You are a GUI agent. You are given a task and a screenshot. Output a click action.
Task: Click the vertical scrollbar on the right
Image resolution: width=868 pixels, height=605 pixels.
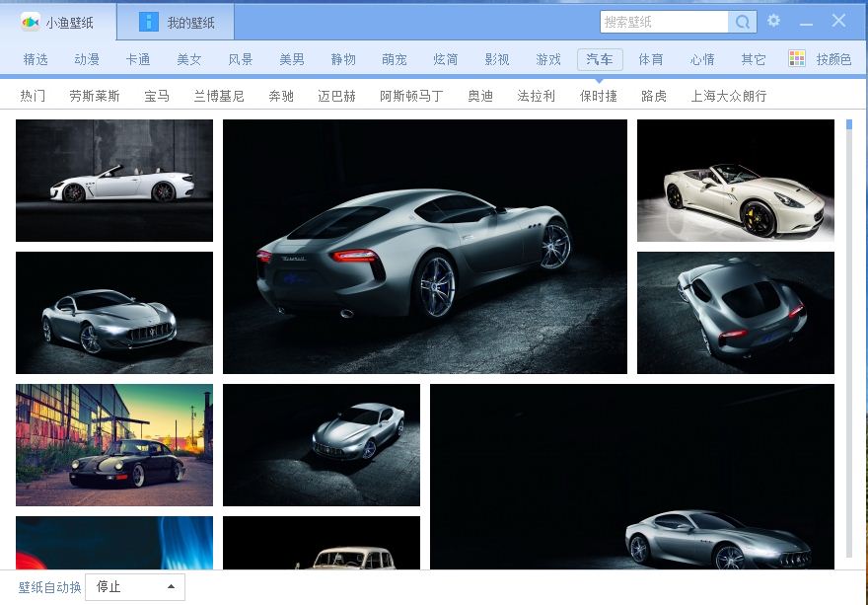(849, 336)
